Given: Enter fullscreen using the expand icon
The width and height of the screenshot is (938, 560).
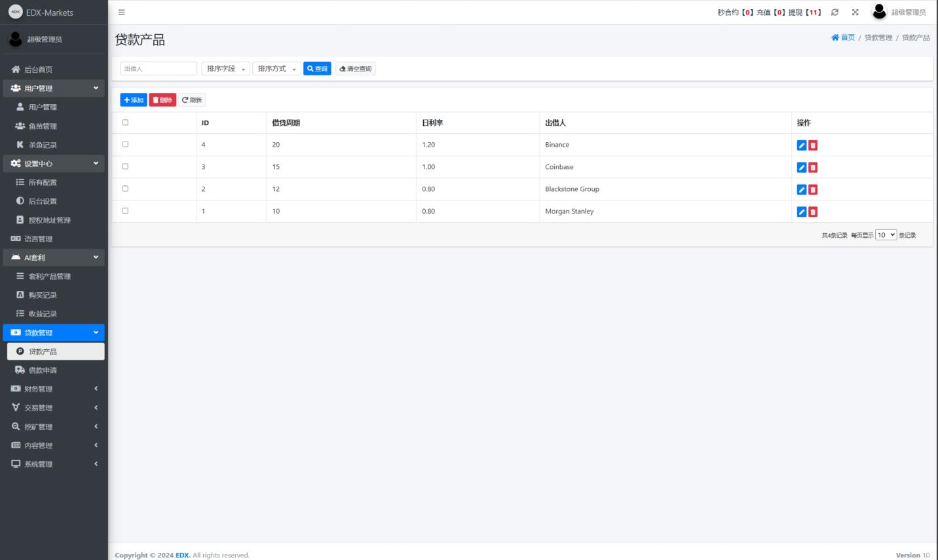Looking at the screenshot, I should point(855,12).
